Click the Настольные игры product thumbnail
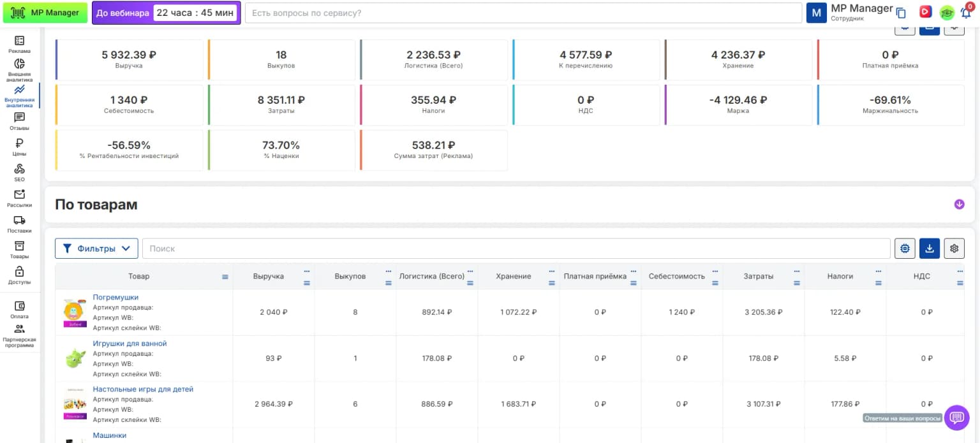 75,404
